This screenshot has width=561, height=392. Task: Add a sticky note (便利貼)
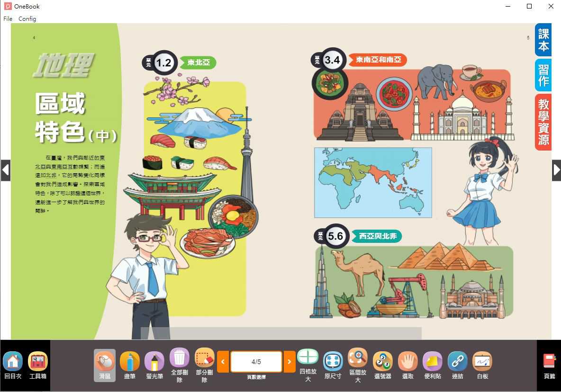tap(433, 365)
